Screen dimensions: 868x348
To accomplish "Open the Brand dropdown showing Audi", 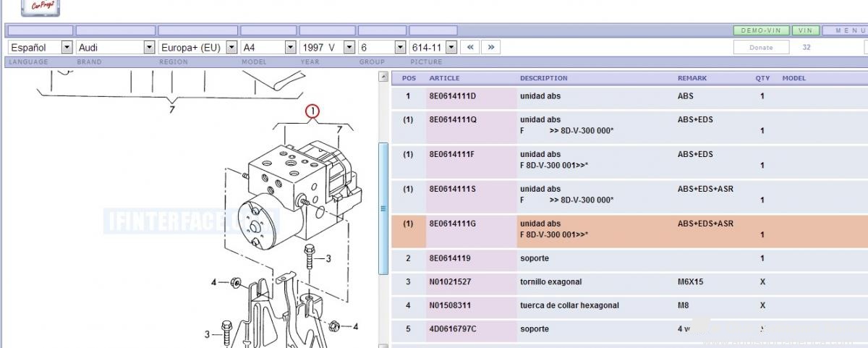I will [116, 47].
